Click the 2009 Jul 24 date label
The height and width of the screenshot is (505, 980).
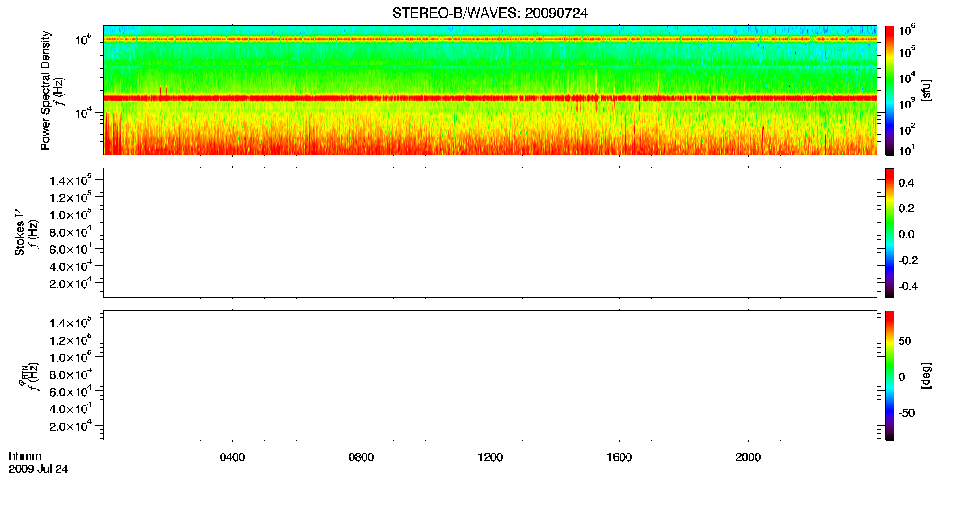(38, 469)
